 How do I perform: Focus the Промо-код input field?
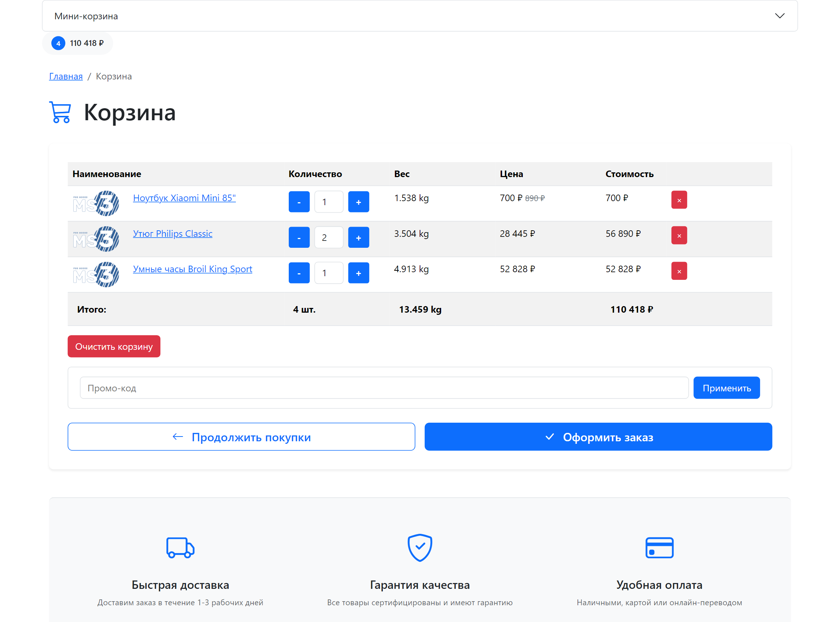click(384, 388)
